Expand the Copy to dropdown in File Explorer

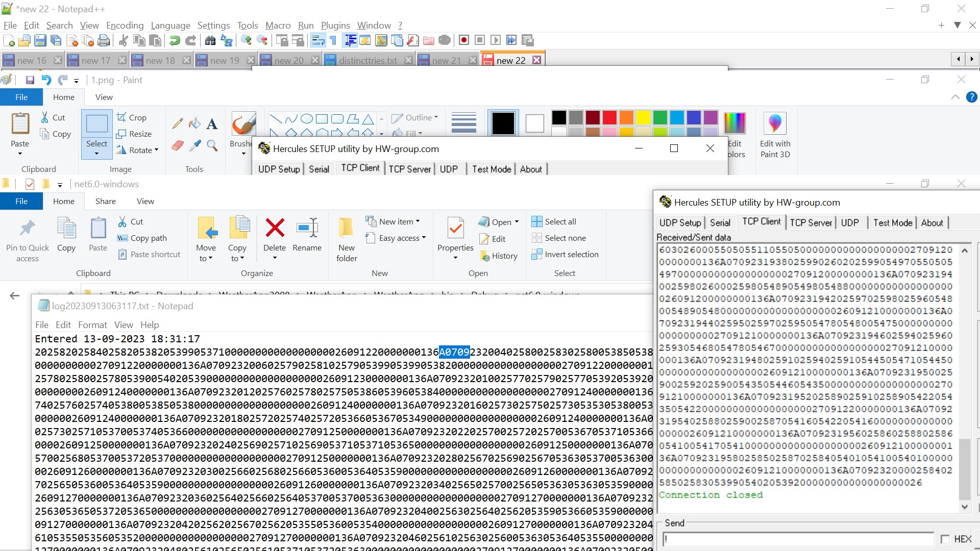242,259
